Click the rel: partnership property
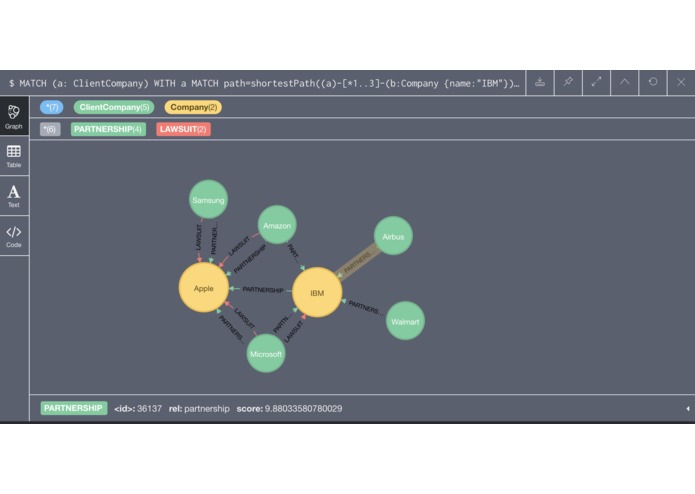The image size is (695, 494). (x=199, y=408)
